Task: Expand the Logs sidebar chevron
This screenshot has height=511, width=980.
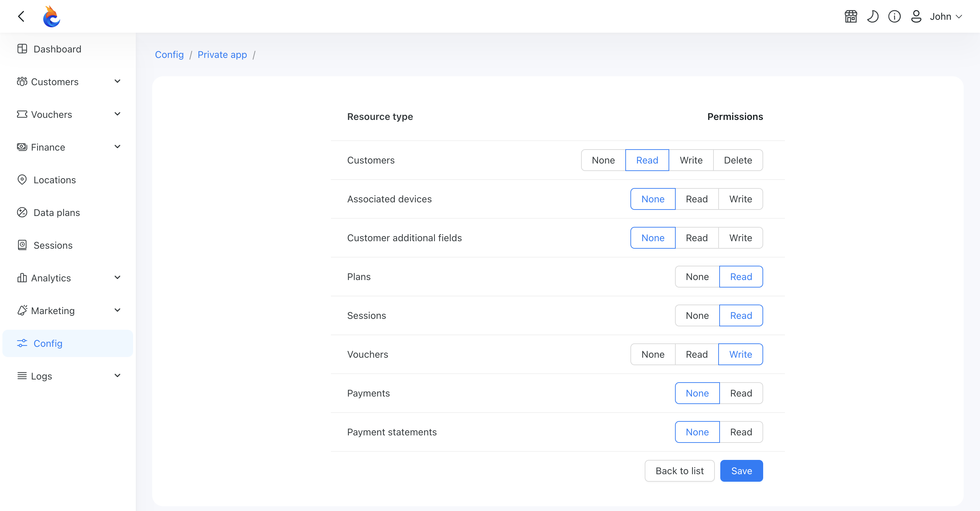Action: (x=117, y=375)
